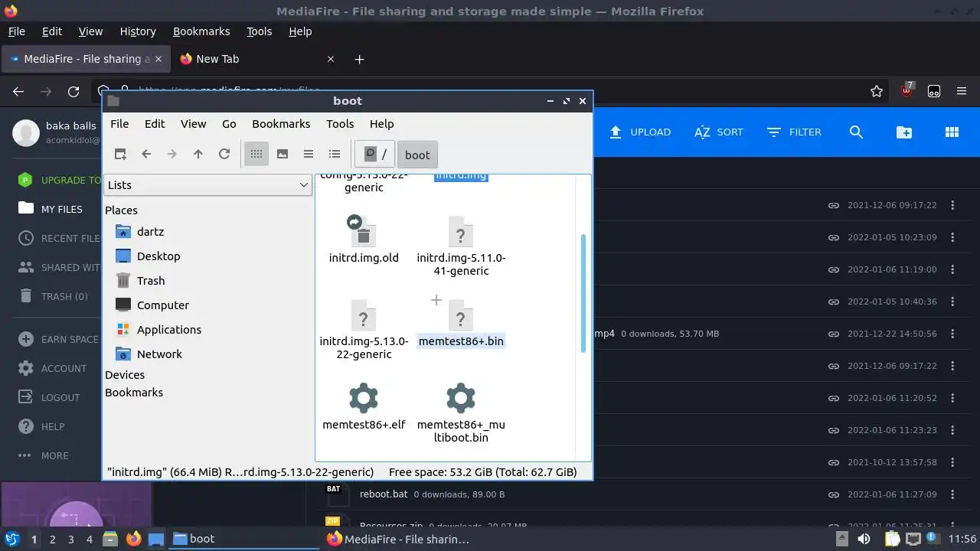980x551 pixels.
Task: Click the file manager vertical scrollbar
Action: coord(583,293)
